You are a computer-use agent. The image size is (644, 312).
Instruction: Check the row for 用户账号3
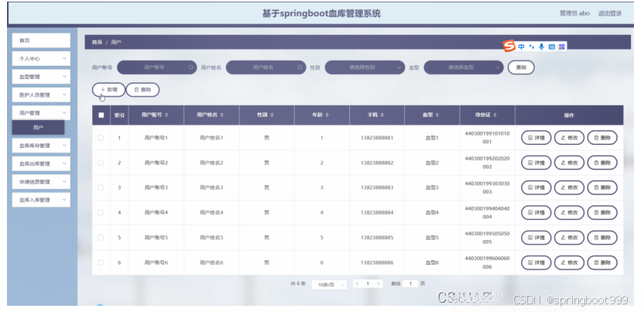pos(101,187)
